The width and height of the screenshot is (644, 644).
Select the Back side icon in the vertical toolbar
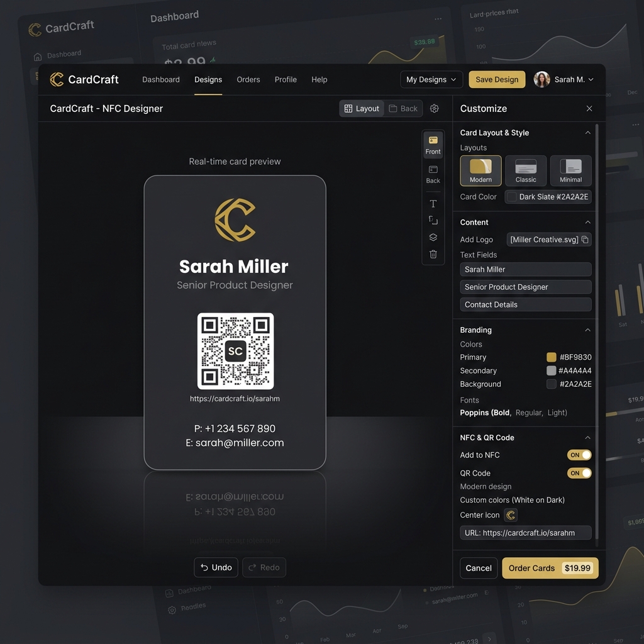[433, 174]
